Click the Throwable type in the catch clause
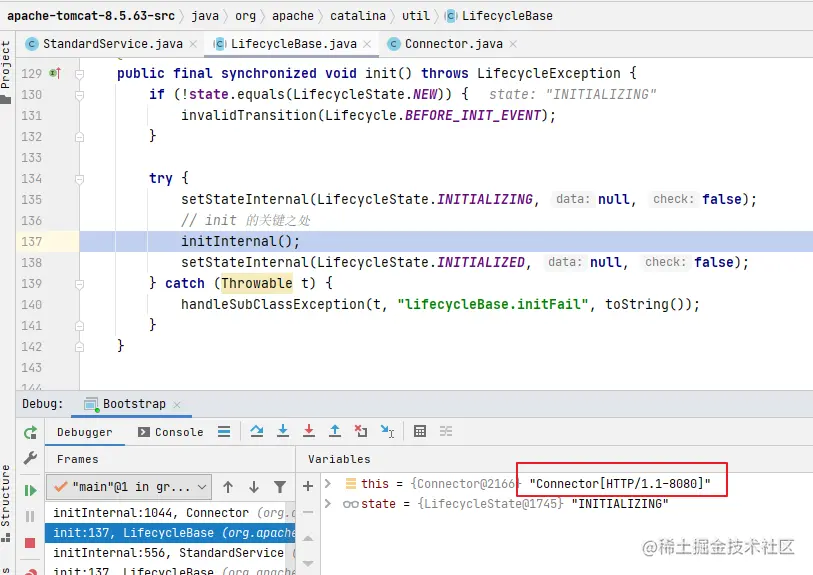Image resolution: width=813 pixels, height=575 pixels. pos(257,284)
